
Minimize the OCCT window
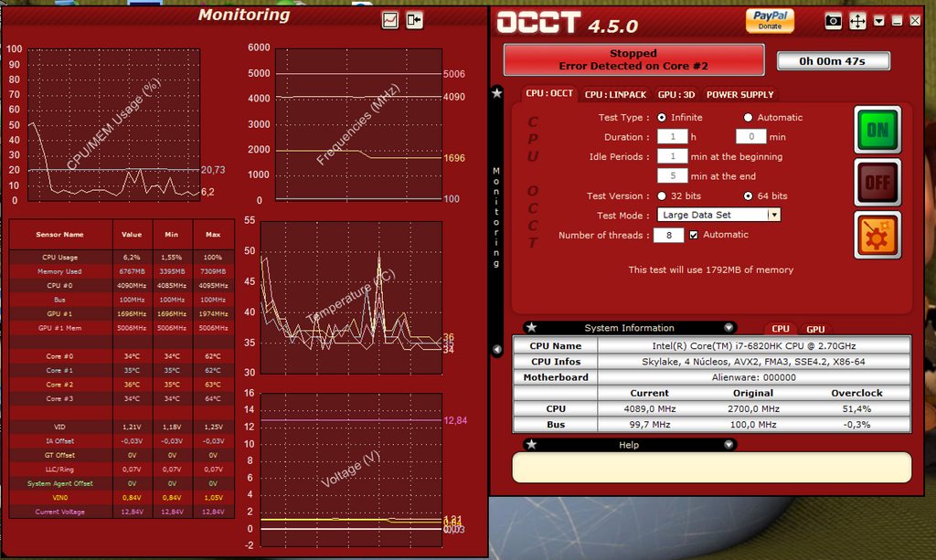897,22
